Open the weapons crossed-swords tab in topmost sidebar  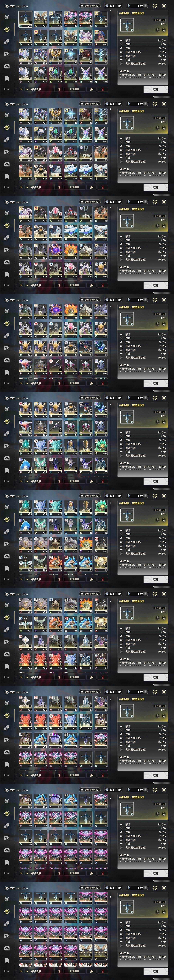coord(7,18)
